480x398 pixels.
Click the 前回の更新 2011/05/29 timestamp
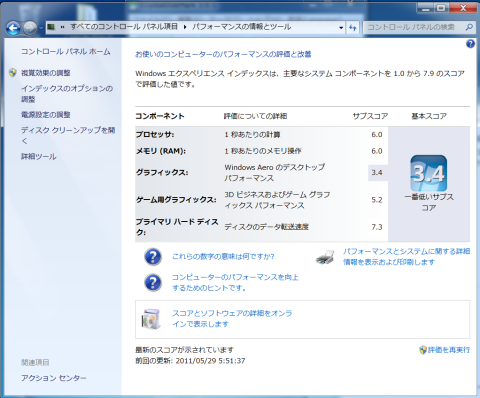click(x=190, y=361)
